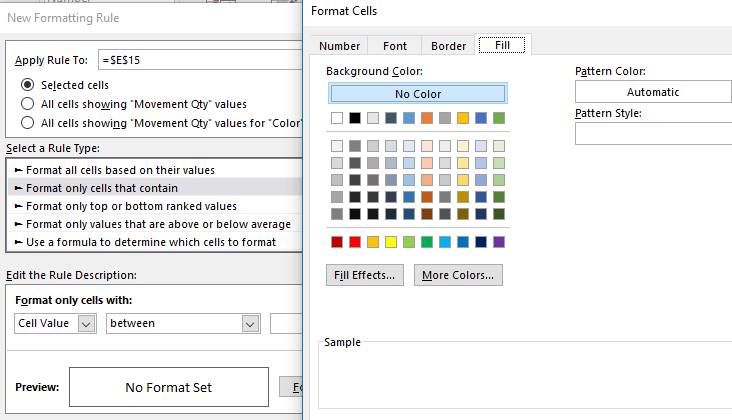
Task: Open the Pattern Style dropdown
Action: coord(653,134)
